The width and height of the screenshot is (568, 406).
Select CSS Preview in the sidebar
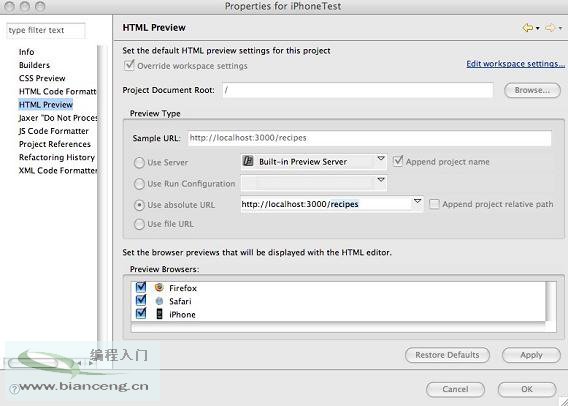(x=42, y=78)
